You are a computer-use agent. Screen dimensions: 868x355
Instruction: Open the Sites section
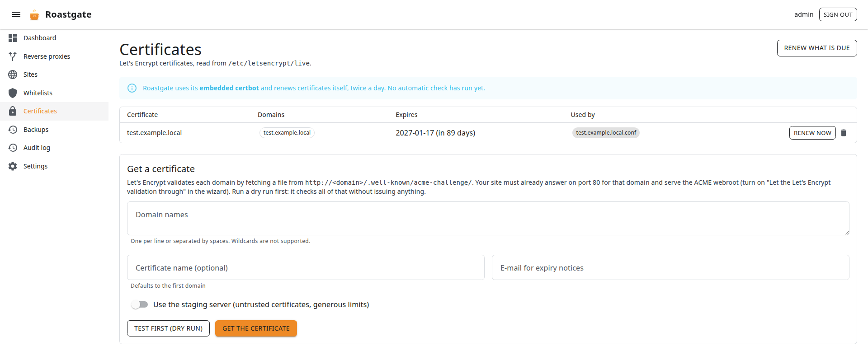[54, 75]
